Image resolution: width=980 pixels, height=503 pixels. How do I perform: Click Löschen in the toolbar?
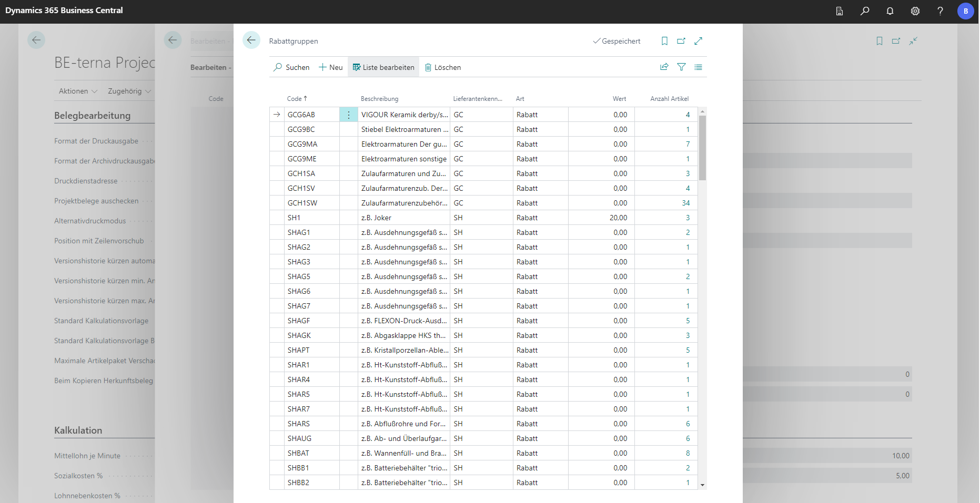pos(443,67)
